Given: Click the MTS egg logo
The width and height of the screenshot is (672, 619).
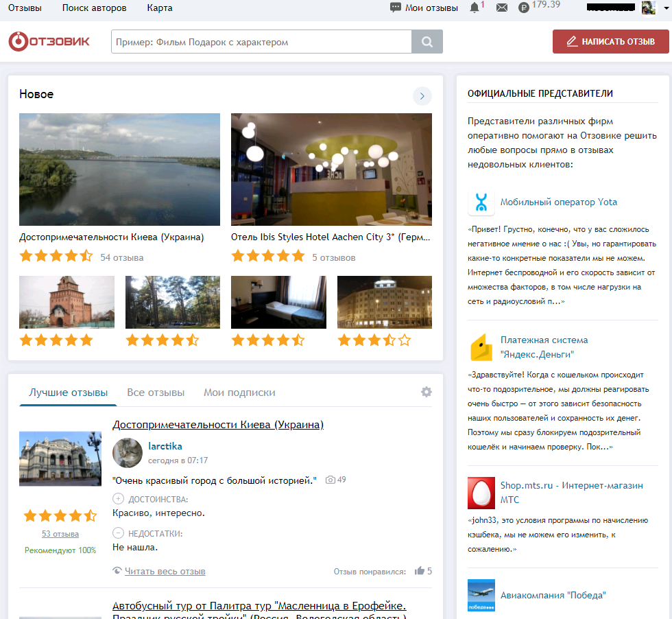Looking at the screenshot, I should point(481,493).
